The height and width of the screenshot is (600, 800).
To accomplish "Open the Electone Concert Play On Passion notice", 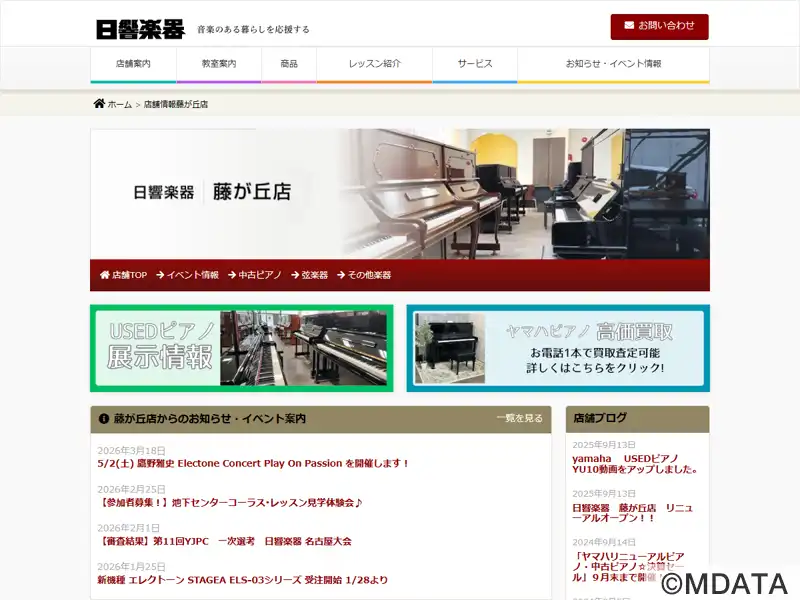I will click(x=253, y=464).
